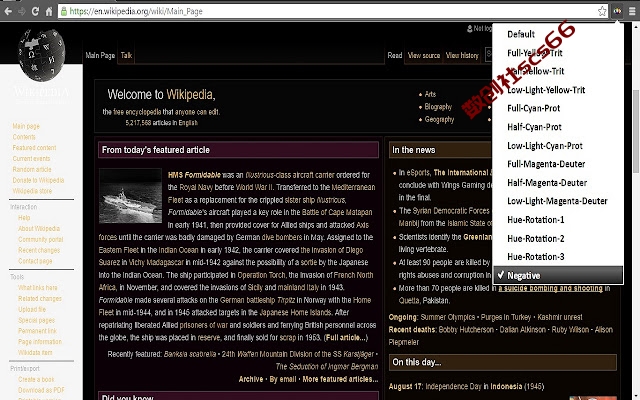Click the browser forward arrow
640x400 pixels.
tap(22, 11)
